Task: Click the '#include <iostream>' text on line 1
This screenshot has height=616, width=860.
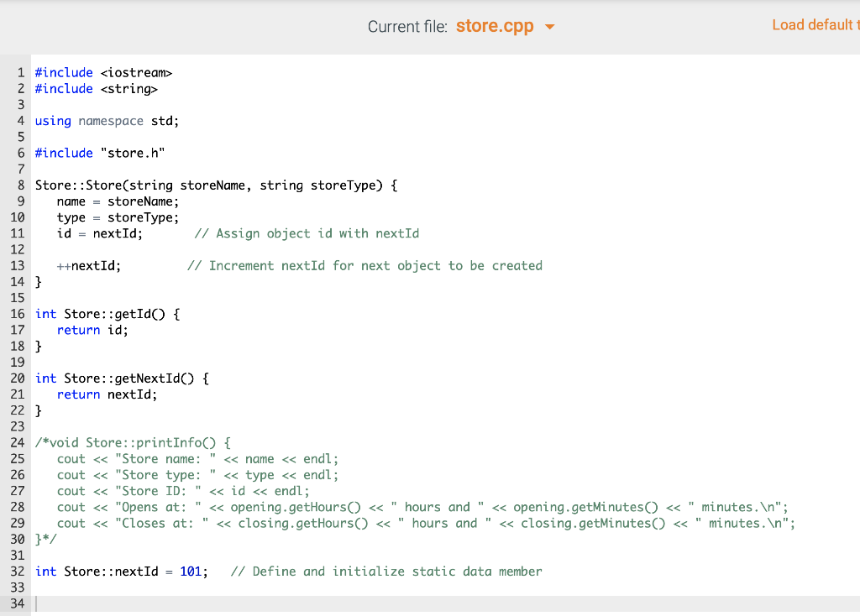Action: tap(103, 72)
